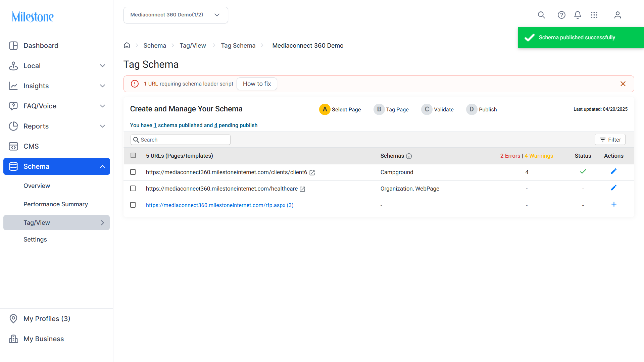Click the Milestone logo
This screenshot has height=362, width=644.
point(33,16)
